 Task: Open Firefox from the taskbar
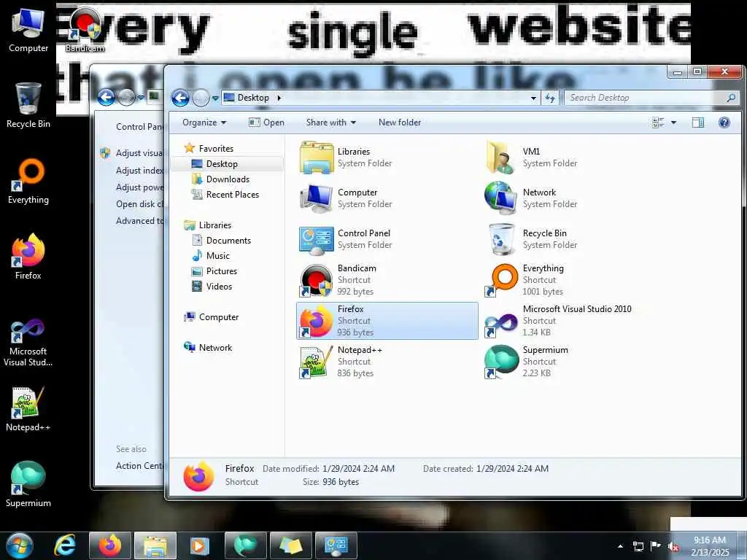[109, 545]
